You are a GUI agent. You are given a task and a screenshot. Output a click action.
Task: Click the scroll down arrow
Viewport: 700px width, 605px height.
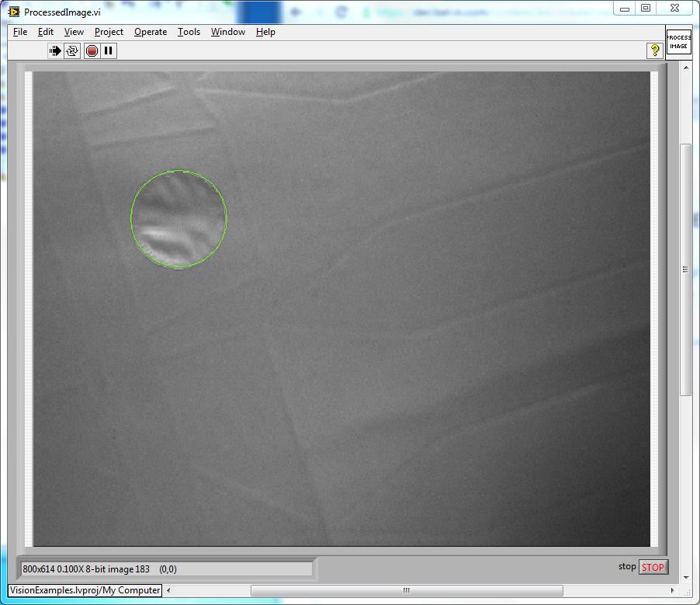pyautogui.click(x=686, y=578)
